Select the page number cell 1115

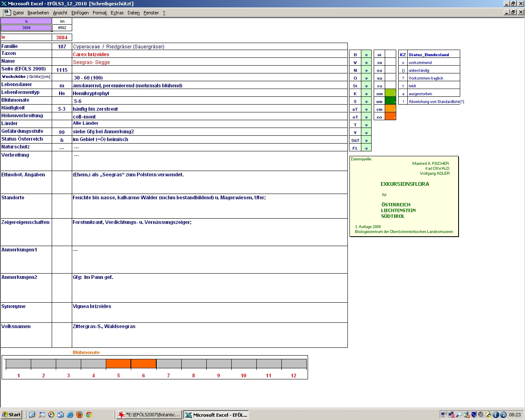tap(62, 70)
